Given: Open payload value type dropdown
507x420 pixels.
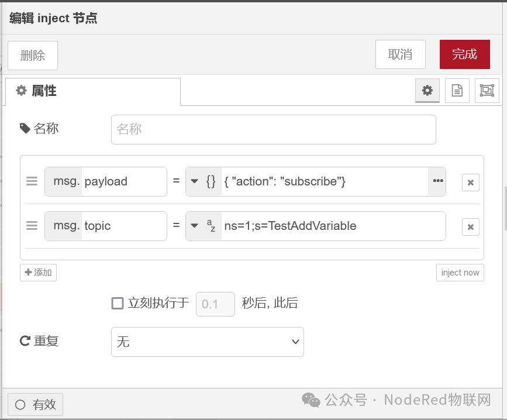Looking at the screenshot, I should click(x=204, y=181).
